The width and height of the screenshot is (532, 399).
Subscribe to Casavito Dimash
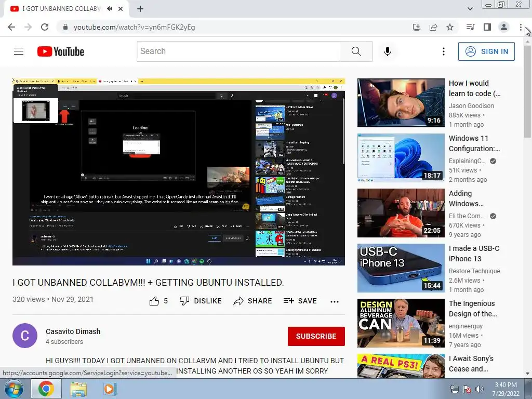pos(316,336)
